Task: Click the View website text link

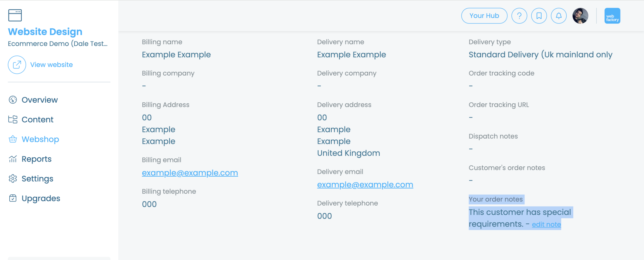Action: (52, 65)
